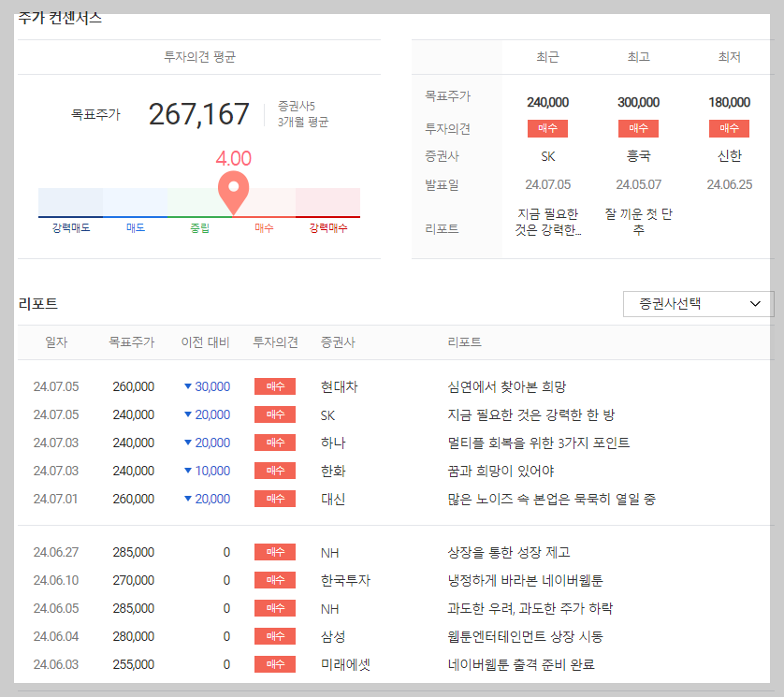Click the 280,000 target price cell
The width and height of the screenshot is (784, 697).
(x=134, y=636)
